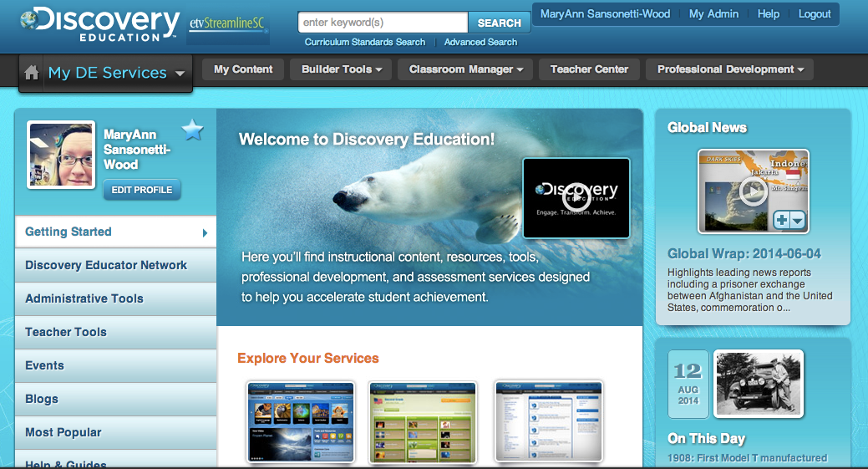Open Curriculum Standards Search link

[x=365, y=42]
